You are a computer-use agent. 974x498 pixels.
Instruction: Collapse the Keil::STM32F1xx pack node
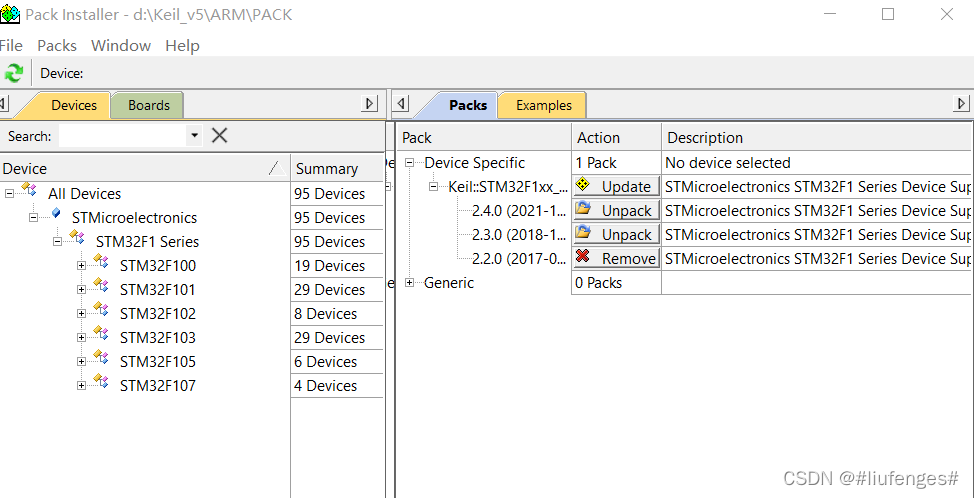point(434,186)
